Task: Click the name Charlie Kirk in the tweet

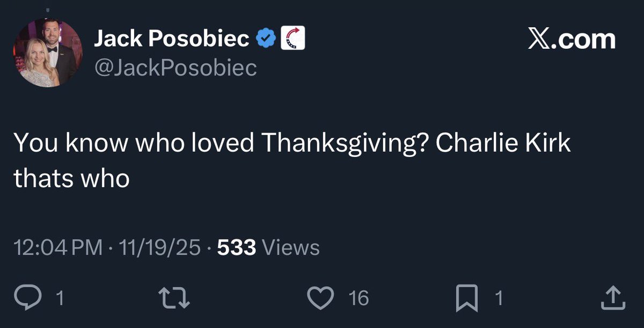Action: click(503, 144)
